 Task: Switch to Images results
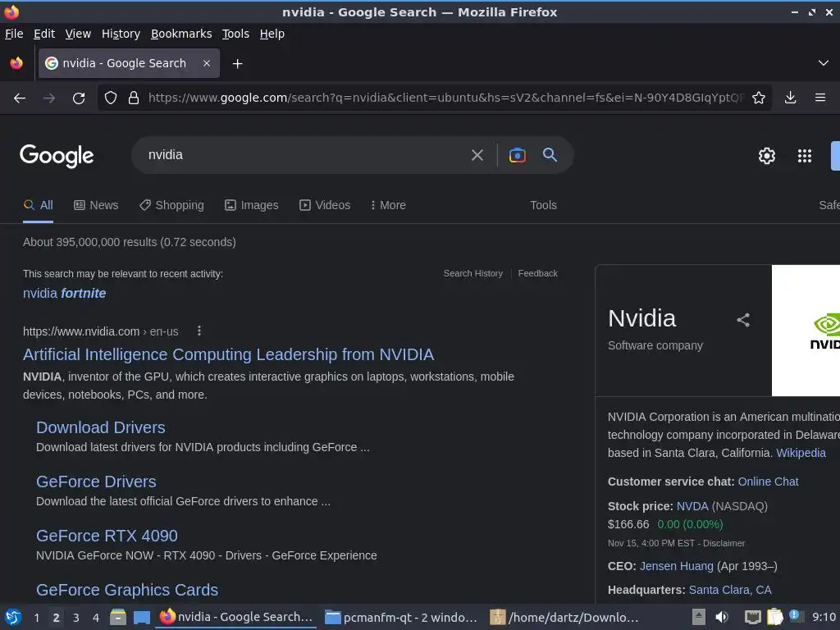pyautogui.click(x=251, y=205)
